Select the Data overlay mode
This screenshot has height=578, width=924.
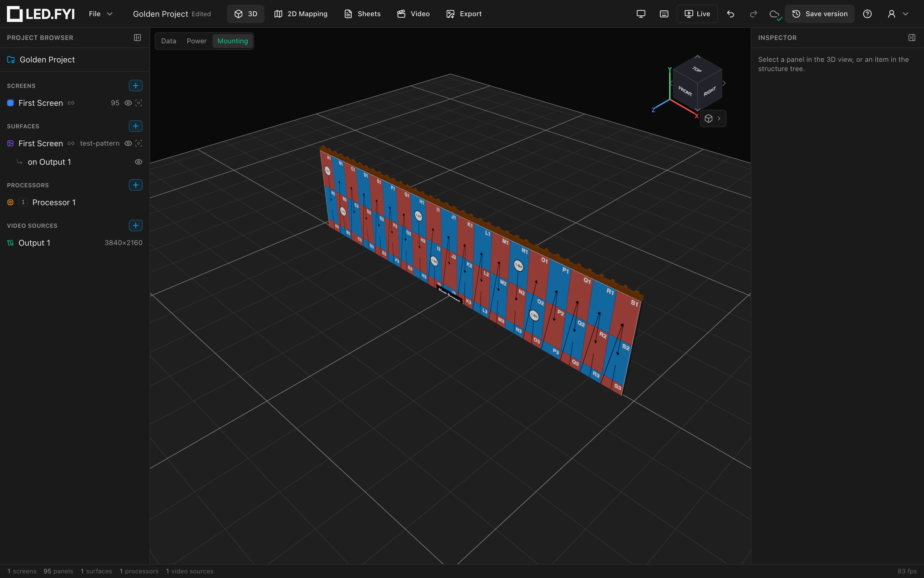[x=169, y=41]
